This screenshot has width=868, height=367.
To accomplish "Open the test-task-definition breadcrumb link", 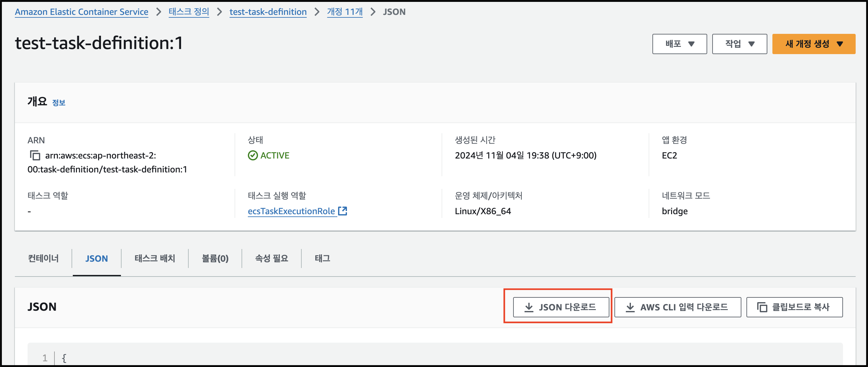I will coord(268,12).
